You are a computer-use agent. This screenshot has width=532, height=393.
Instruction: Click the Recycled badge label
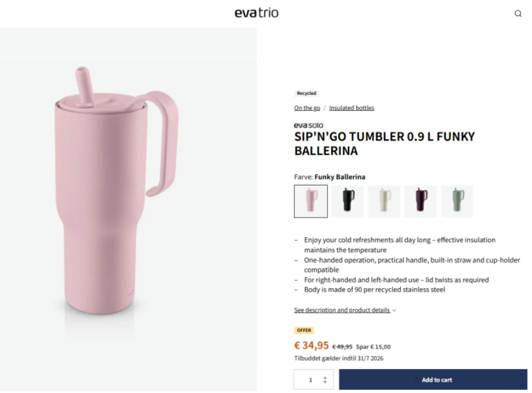click(307, 94)
